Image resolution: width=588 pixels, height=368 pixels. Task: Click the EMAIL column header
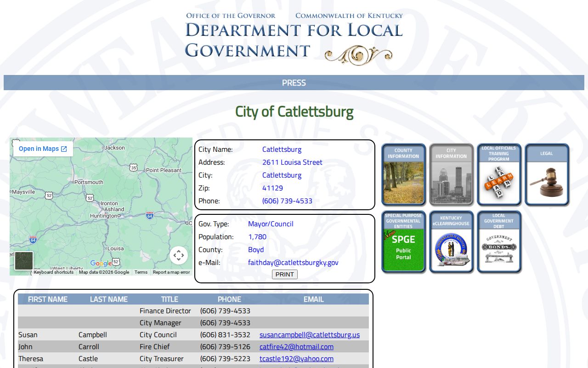(x=314, y=299)
